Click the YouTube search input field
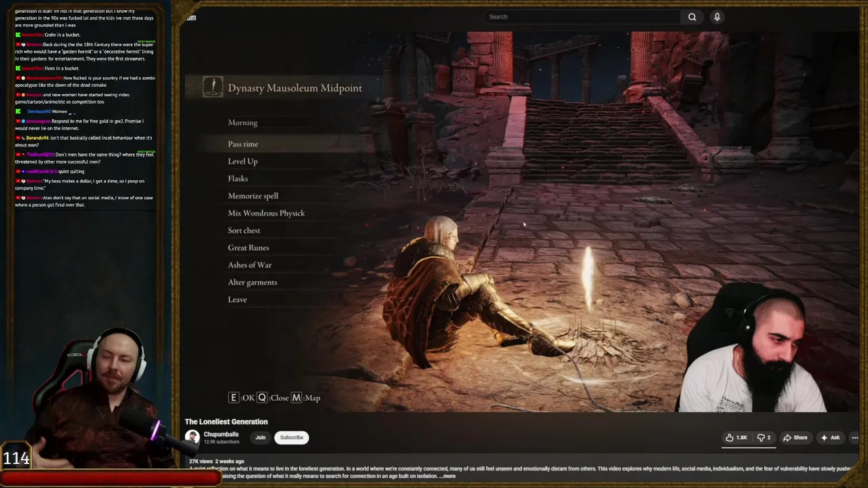The height and width of the screenshot is (488, 868). (583, 17)
